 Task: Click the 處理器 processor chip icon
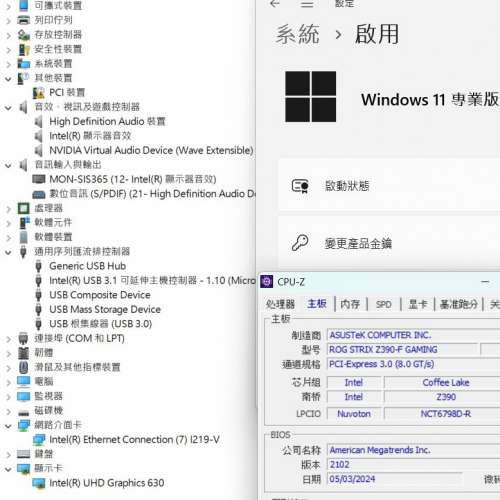pos(23,208)
